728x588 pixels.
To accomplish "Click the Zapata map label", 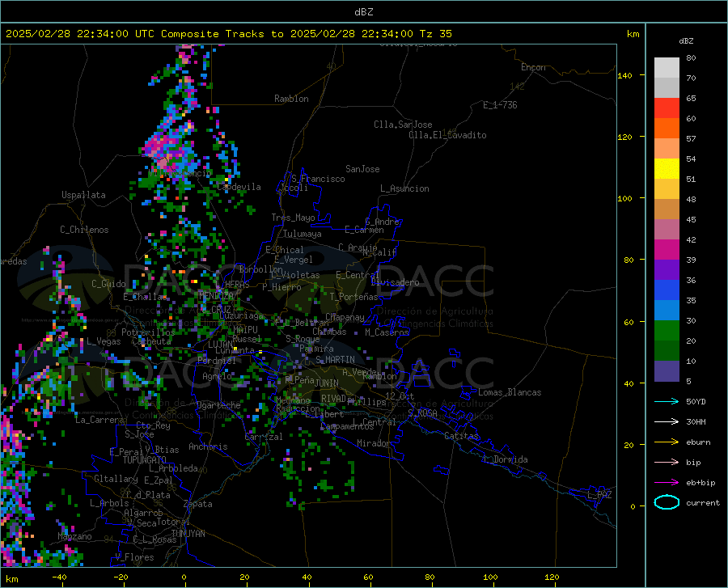I will tap(198, 504).
